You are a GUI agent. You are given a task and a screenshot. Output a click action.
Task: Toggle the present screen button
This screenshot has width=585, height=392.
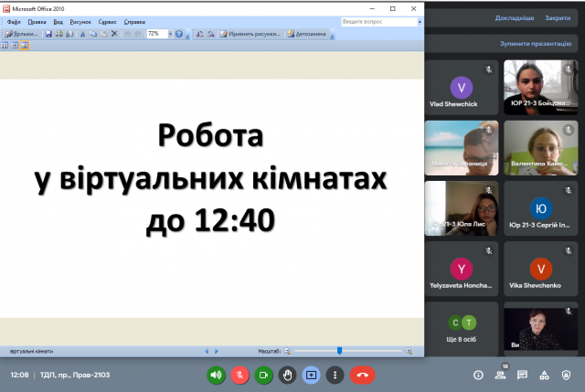tap(311, 376)
